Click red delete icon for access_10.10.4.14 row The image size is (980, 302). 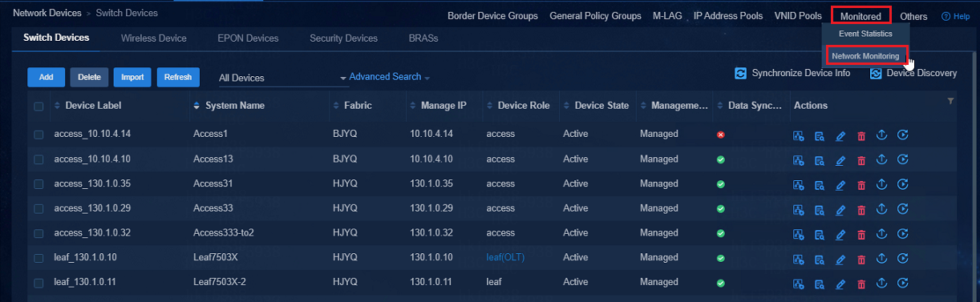click(x=861, y=135)
